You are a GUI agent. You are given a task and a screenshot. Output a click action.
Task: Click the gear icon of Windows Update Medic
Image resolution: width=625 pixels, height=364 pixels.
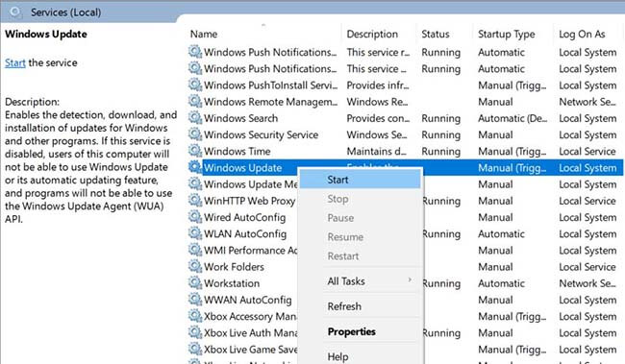[x=195, y=184]
